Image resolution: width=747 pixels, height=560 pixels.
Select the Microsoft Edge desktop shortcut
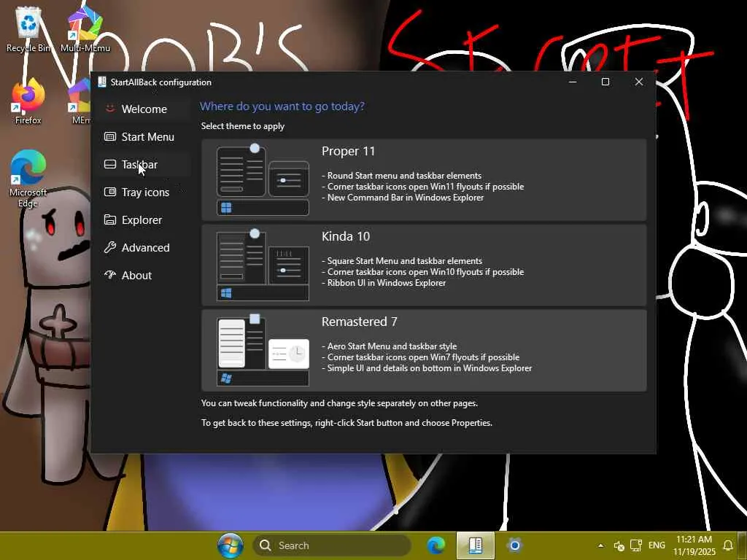[28, 179]
